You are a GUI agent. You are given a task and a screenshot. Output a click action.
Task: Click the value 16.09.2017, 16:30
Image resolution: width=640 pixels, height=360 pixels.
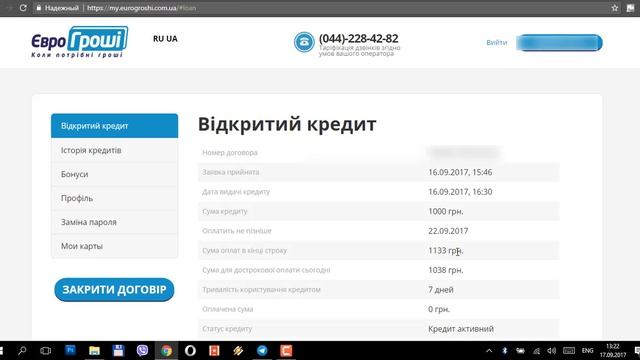point(460,192)
